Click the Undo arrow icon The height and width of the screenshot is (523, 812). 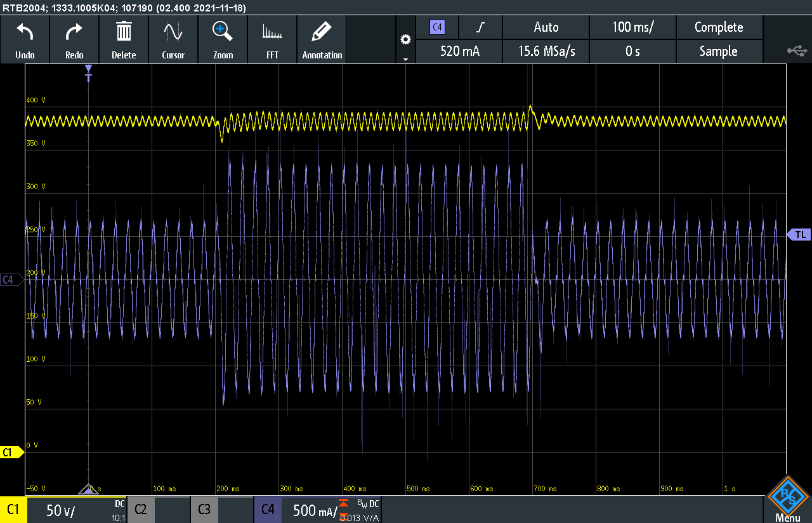tap(25, 32)
